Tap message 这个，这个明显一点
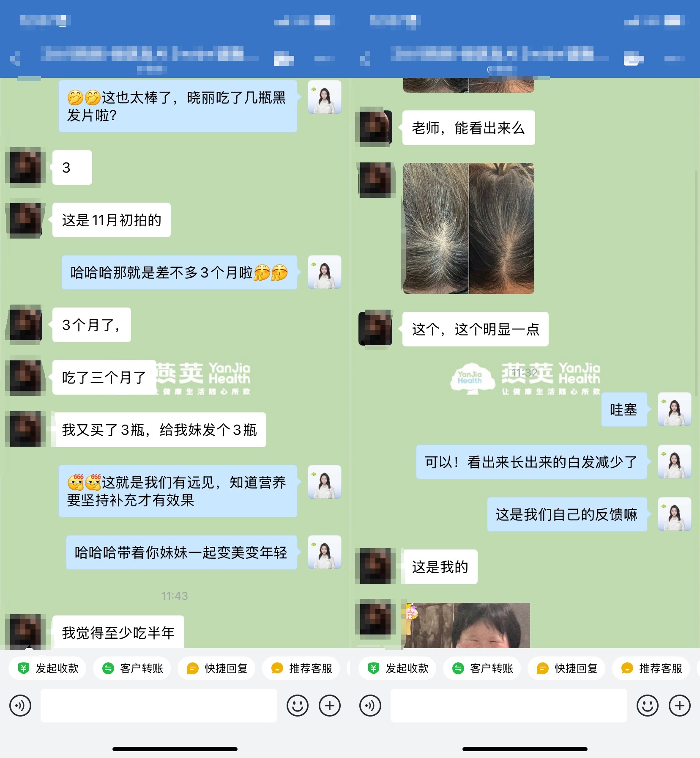The image size is (700, 758). [476, 329]
